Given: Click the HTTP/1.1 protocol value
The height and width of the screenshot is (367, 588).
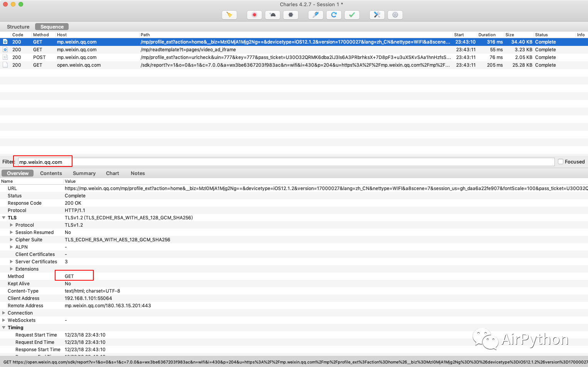Looking at the screenshot, I should pos(75,210).
